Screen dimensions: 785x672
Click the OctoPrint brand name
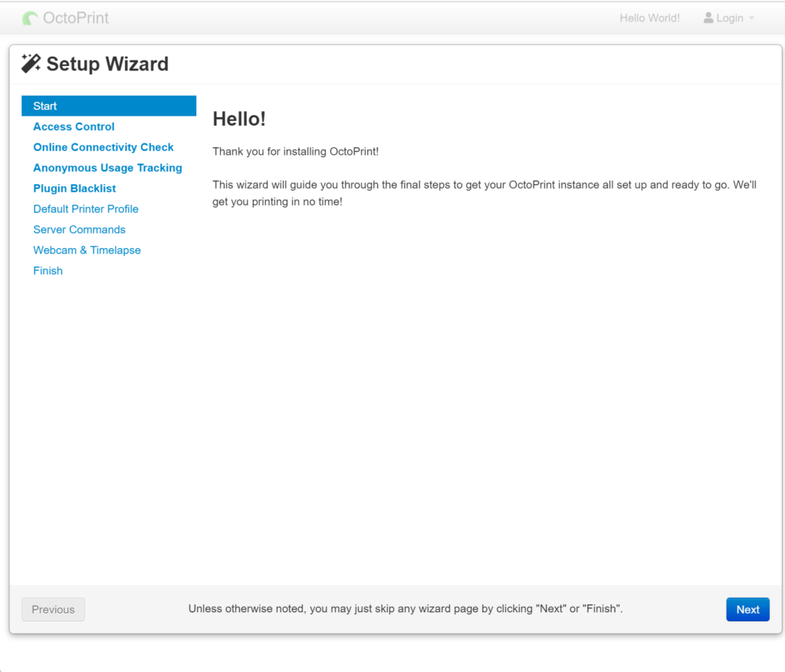click(76, 18)
